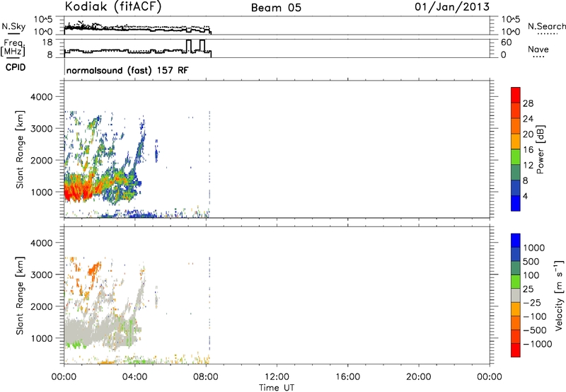Pick the red bottom segment of velocity colorbar
566x392 pixels.
(516, 350)
